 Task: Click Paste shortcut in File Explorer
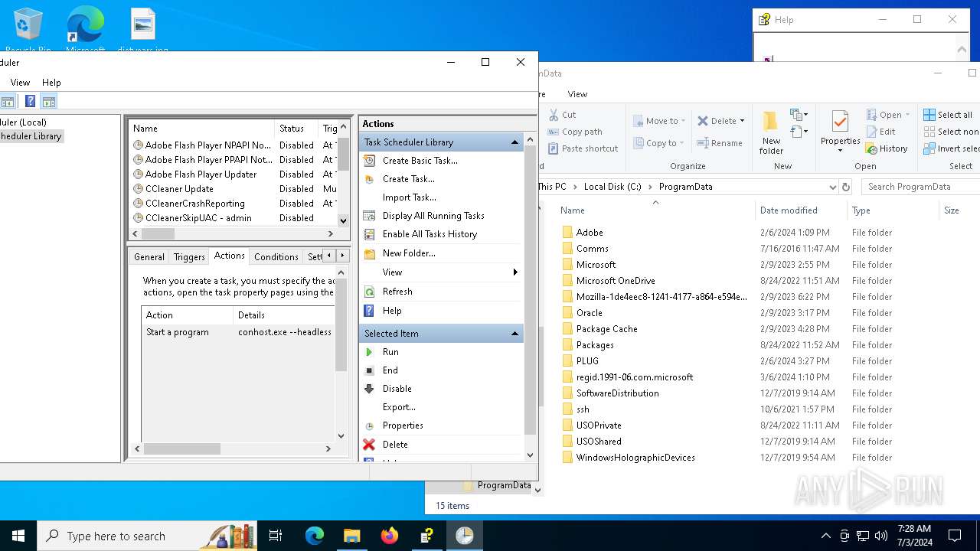[x=583, y=148]
